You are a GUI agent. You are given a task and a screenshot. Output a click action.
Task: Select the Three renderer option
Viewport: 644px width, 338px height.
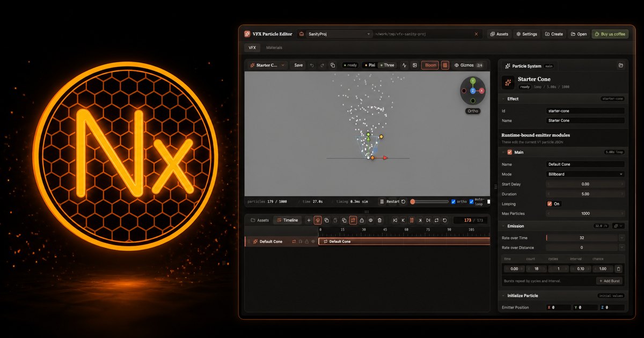(386, 65)
